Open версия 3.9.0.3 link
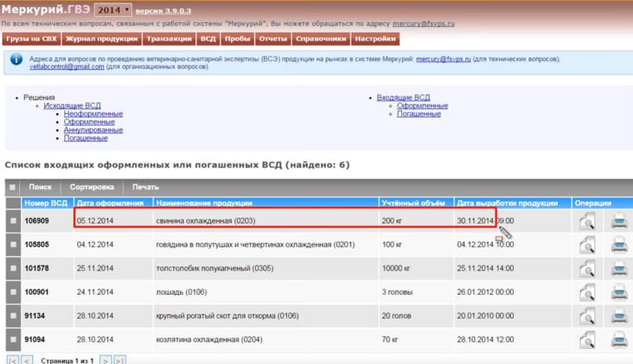 pos(163,11)
